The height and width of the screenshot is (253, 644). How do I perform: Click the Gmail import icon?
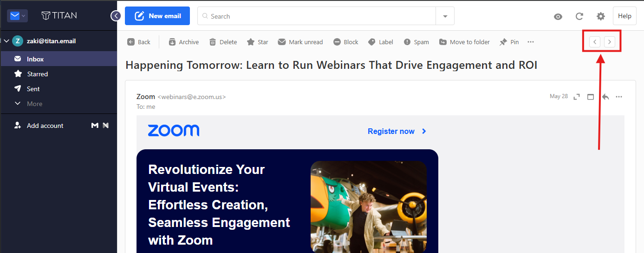point(95,126)
